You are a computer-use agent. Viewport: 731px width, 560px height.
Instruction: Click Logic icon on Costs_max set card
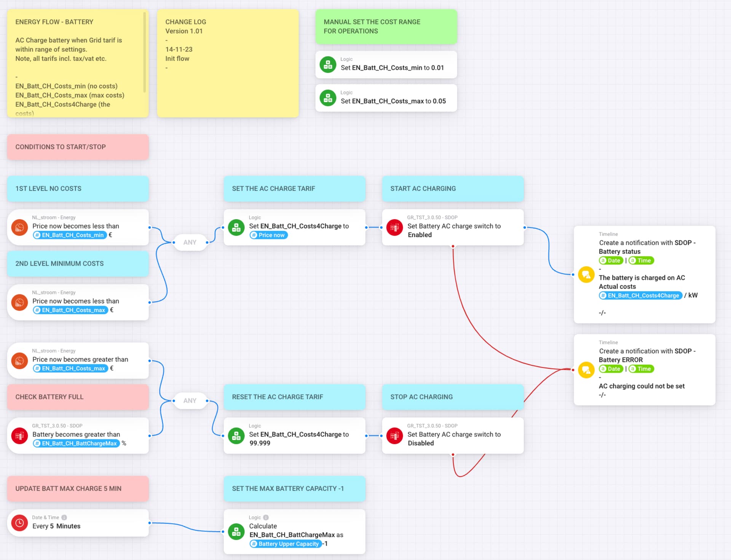coord(327,98)
